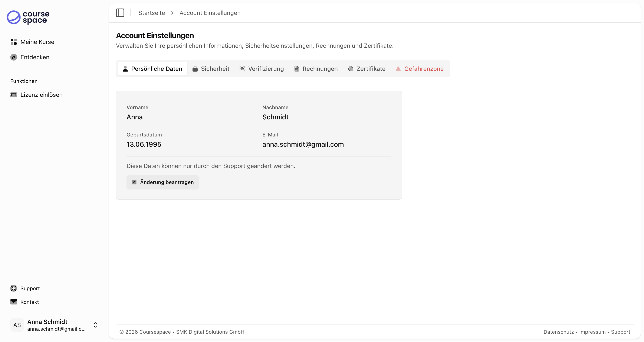Toggle the sidebar panel icon
This screenshot has height=342, width=644.
[120, 13]
